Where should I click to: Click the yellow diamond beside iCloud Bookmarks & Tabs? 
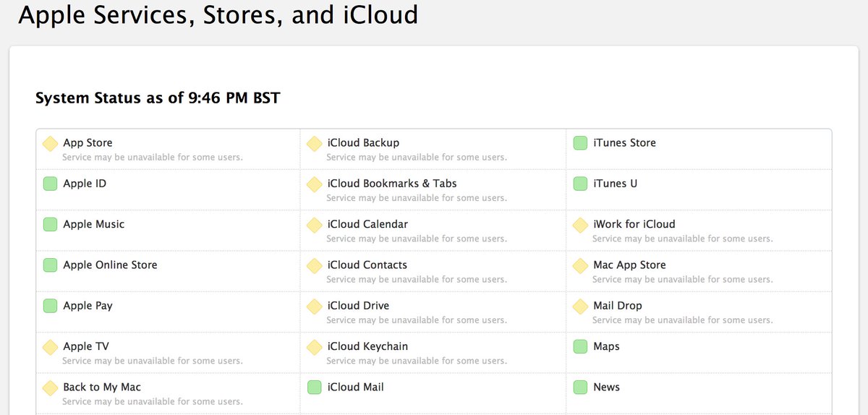(314, 184)
